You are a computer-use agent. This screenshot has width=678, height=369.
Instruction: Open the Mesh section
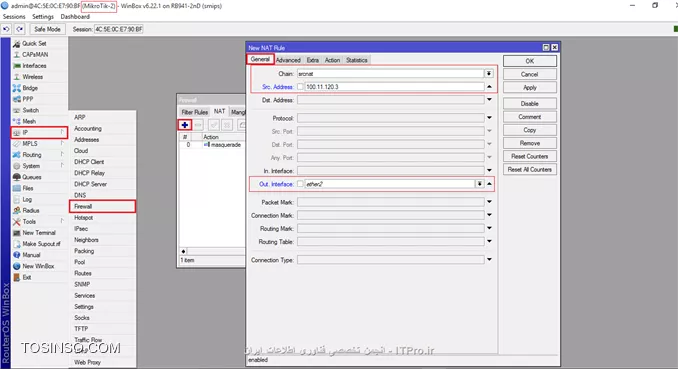coord(29,122)
